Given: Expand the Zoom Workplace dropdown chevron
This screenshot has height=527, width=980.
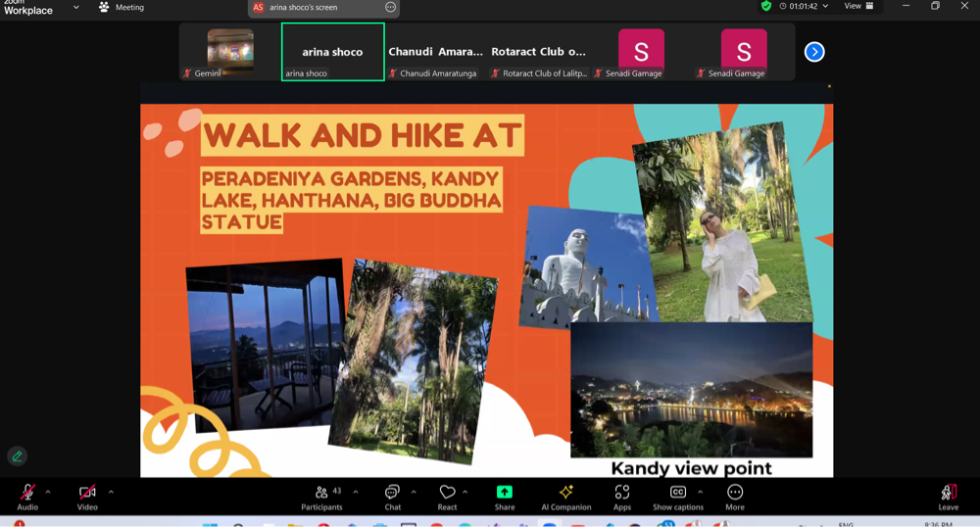Looking at the screenshot, I should pyautogui.click(x=76, y=7).
